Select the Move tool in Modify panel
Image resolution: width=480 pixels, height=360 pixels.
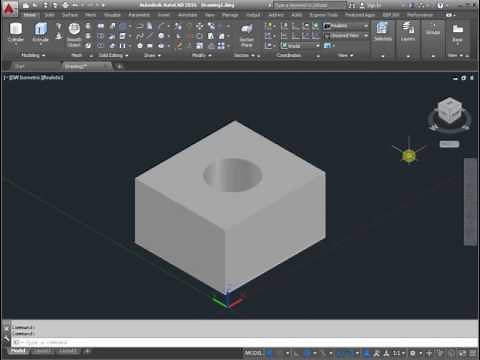coord(199,26)
